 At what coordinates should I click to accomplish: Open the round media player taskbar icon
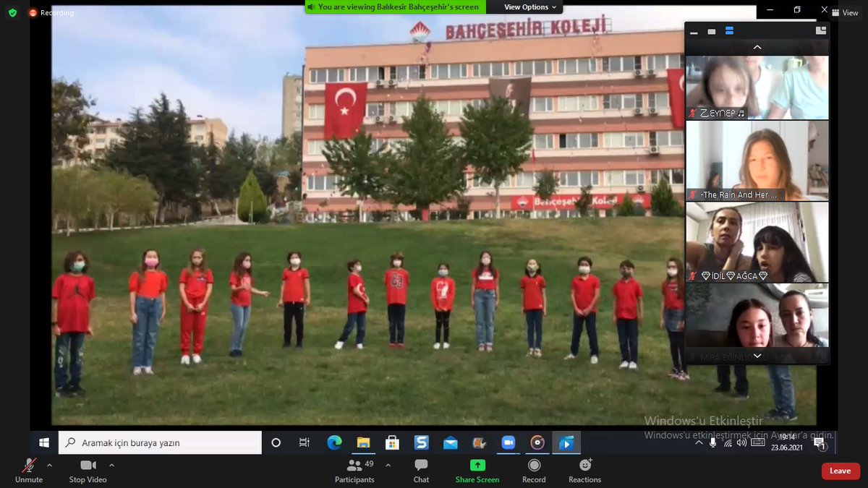point(537,442)
